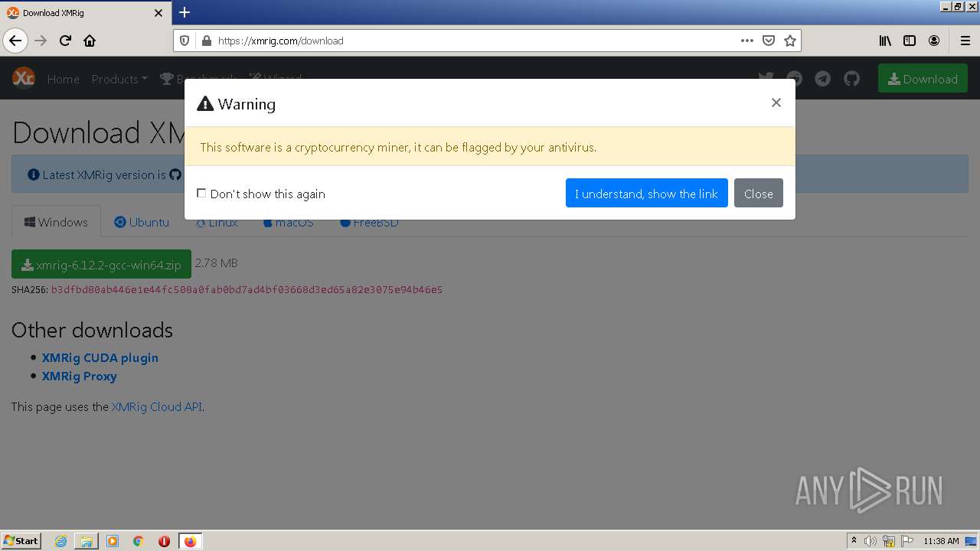Select the Linux platform tab
The width and height of the screenshot is (980, 551).
(217, 223)
